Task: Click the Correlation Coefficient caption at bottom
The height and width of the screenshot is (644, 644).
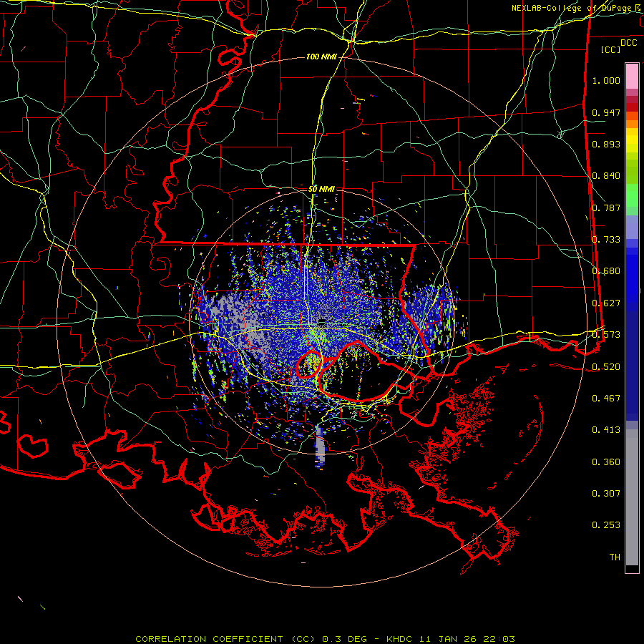Action: (326, 639)
